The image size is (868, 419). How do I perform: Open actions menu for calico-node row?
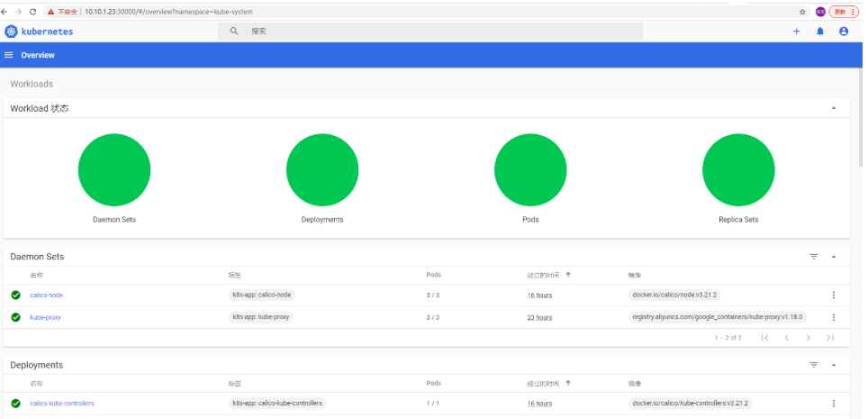click(834, 296)
